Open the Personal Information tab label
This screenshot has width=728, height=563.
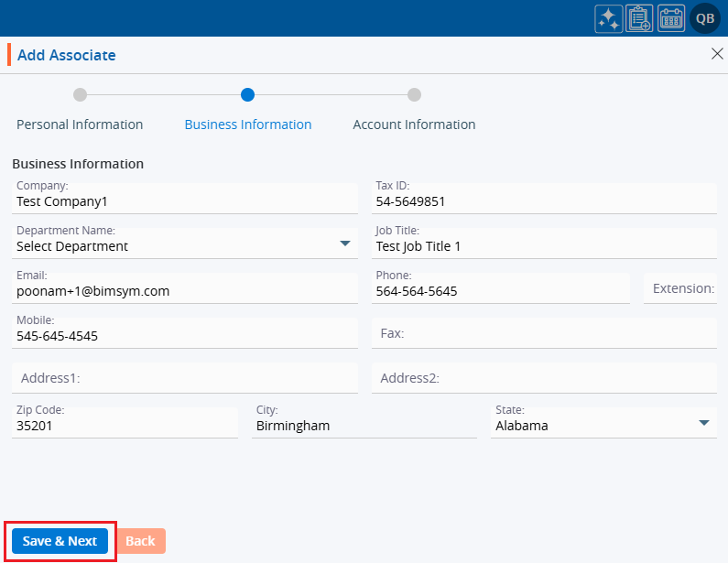80,125
